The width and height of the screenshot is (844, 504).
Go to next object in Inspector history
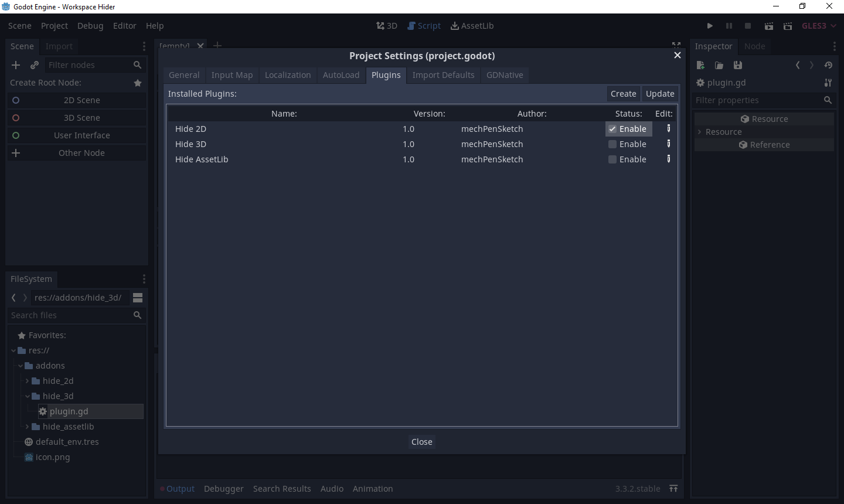point(812,65)
